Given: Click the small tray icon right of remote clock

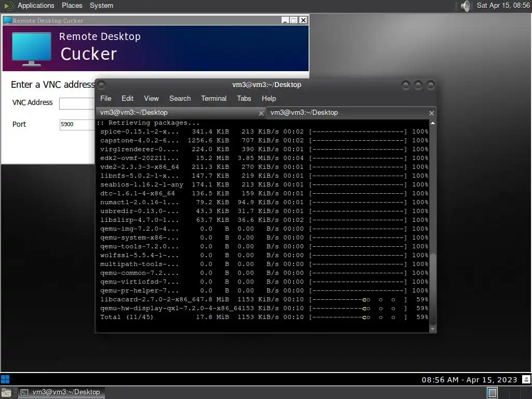Looking at the screenshot, I should click(x=526, y=379).
